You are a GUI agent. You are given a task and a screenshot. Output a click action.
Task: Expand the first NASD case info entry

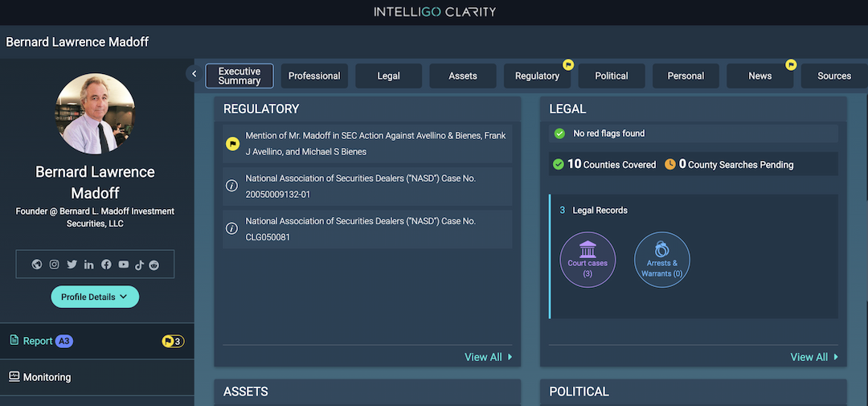[367, 187]
